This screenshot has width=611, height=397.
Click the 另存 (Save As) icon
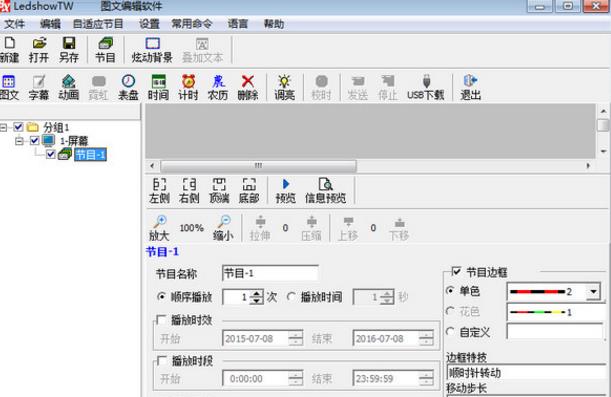click(69, 50)
